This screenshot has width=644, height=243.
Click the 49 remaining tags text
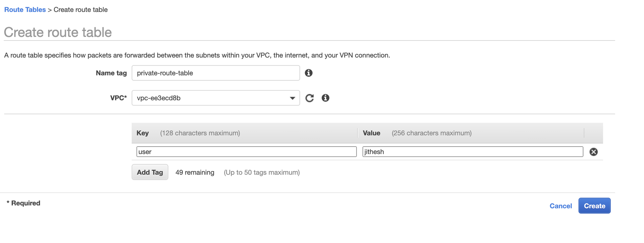[x=194, y=173]
